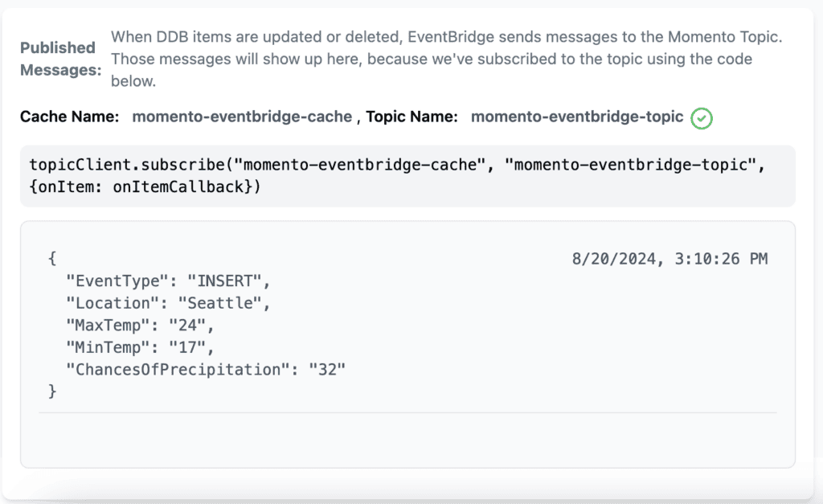
Task: Click the "MaxTemp": "24" line
Action: (x=140, y=326)
